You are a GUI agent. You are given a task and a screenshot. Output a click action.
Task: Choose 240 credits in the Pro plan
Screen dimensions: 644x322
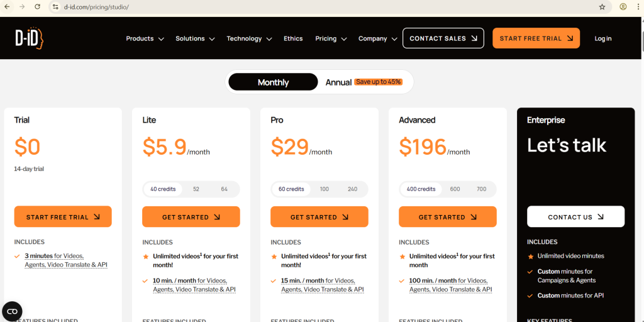(352, 189)
